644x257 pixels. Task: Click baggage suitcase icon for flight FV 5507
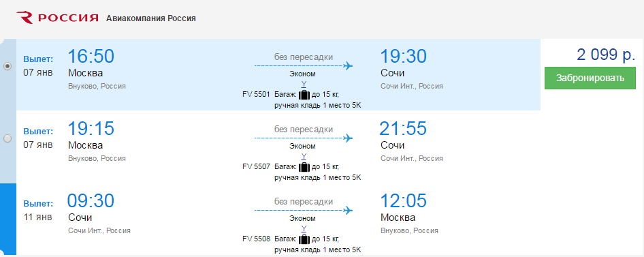point(304,167)
